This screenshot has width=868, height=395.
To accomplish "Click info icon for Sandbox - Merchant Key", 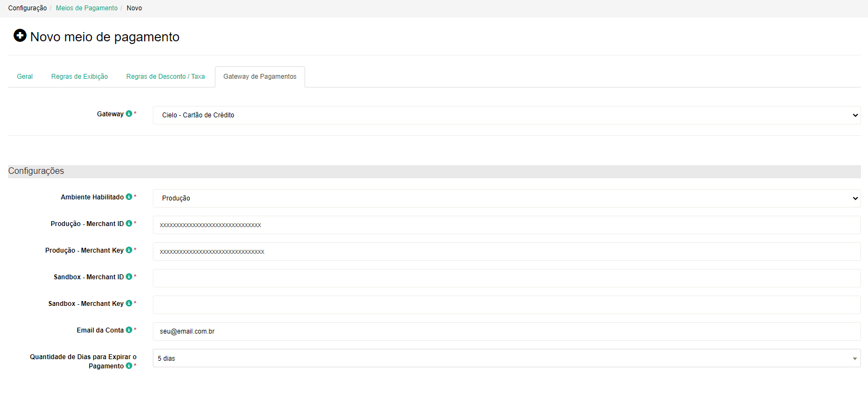I will [129, 304].
